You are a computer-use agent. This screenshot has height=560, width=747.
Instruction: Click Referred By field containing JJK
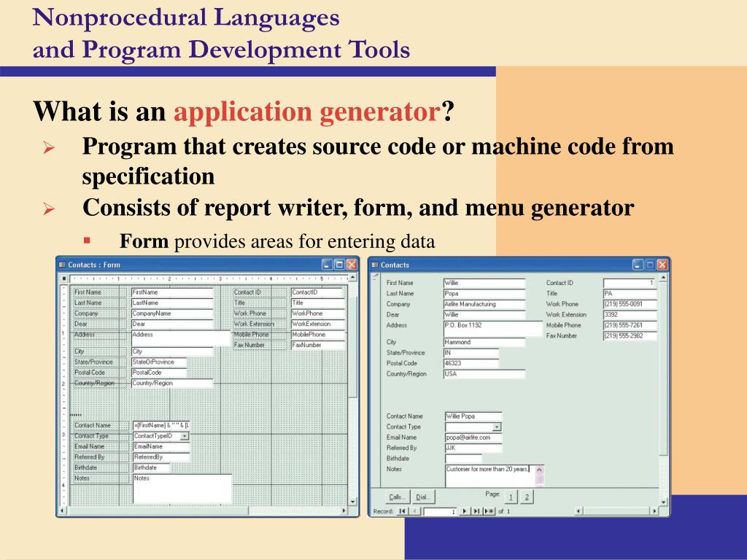coord(473,448)
